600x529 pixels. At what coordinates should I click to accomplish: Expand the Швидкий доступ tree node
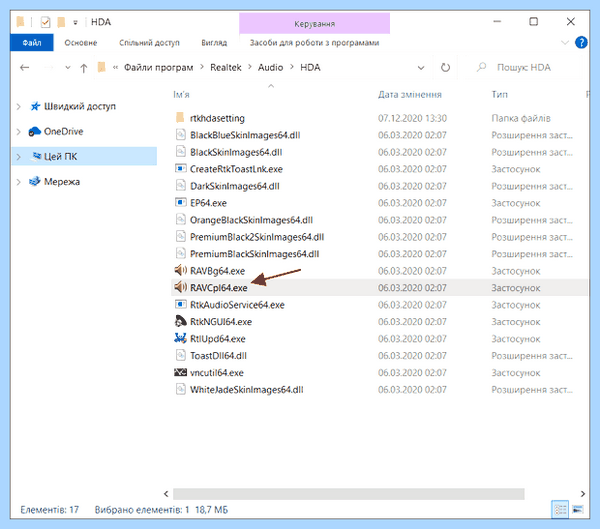point(18,106)
